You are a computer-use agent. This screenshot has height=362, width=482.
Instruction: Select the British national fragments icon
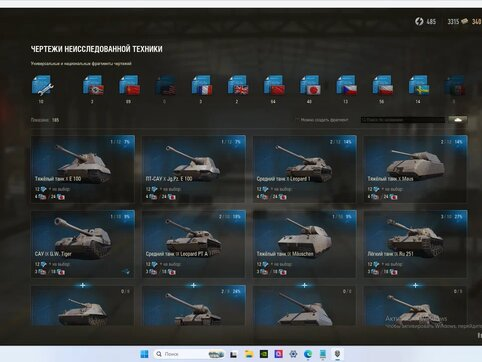tap(238, 85)
